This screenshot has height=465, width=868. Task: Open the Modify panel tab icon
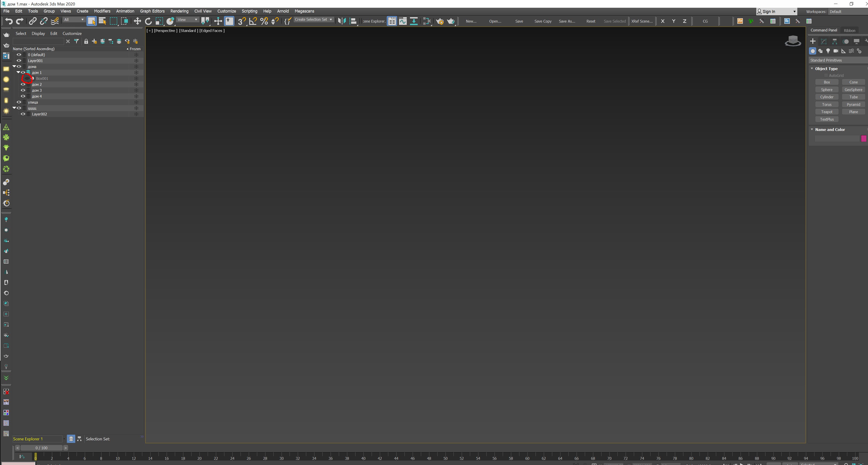(824, 42)
